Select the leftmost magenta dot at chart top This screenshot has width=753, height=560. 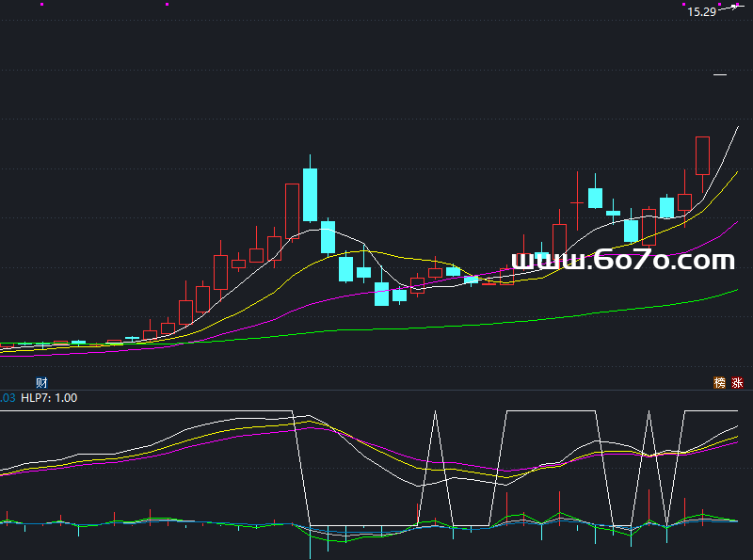click(42, 4)
